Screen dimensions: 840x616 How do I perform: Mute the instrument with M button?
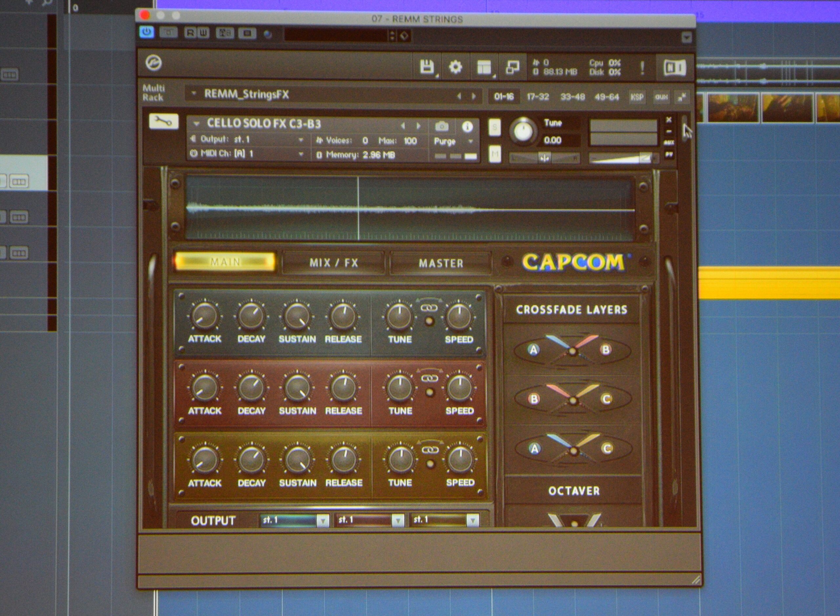click(x=494, y=154)
